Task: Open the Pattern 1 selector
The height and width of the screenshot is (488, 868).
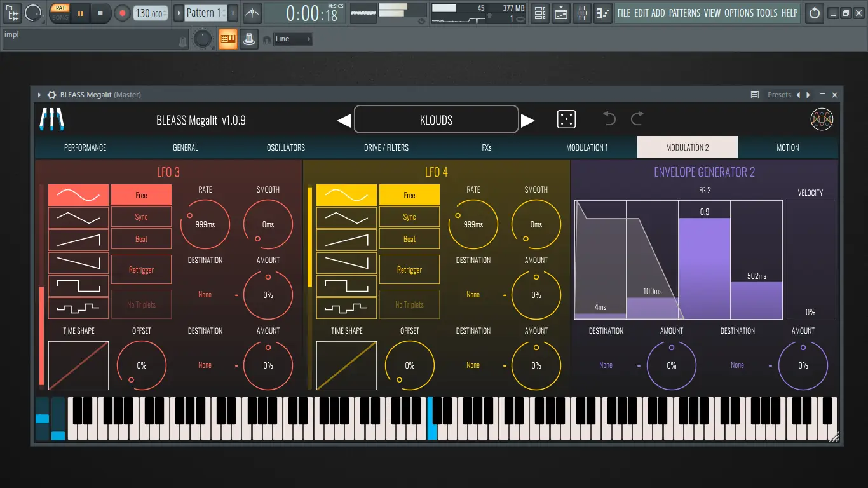Action: click(x=205, y=13)
